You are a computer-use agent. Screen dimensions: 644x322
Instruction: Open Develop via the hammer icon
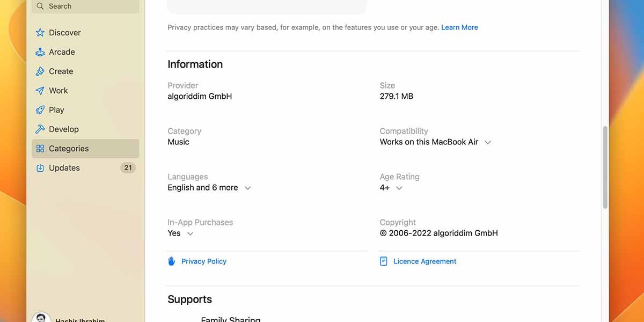[x=40, y=129]
